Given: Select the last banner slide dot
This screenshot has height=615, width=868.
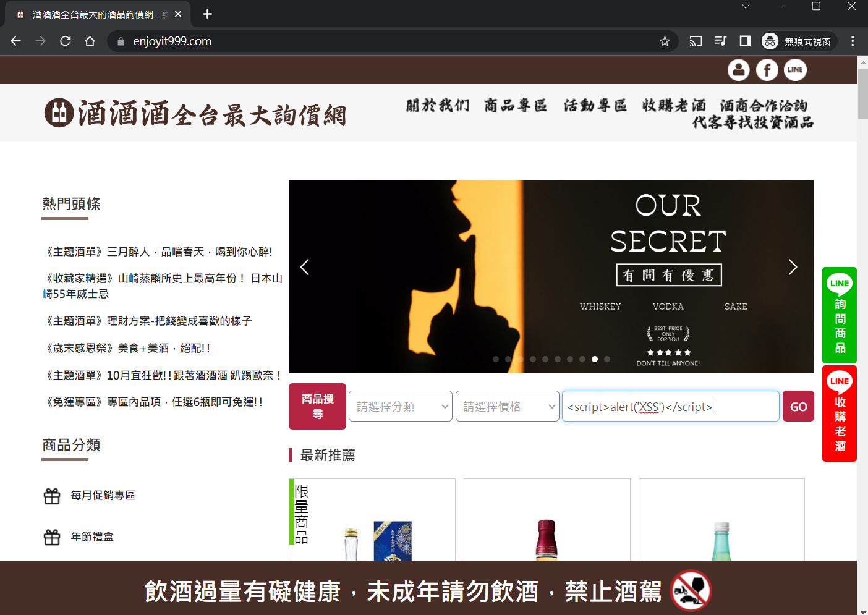Looking at the screenshot, I should 607,359.
